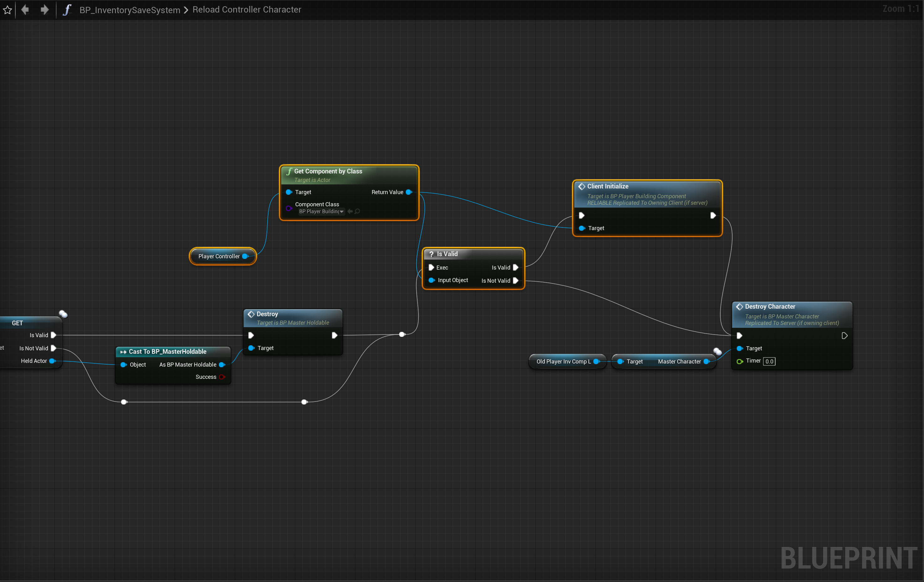Select the Return Value output pin
924x582 pixels.
[409, 192]
